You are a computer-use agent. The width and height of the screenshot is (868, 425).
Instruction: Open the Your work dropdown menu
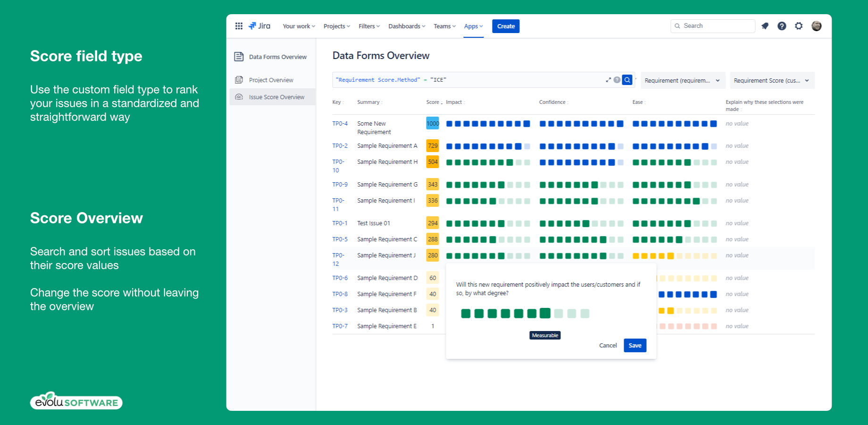299,26
